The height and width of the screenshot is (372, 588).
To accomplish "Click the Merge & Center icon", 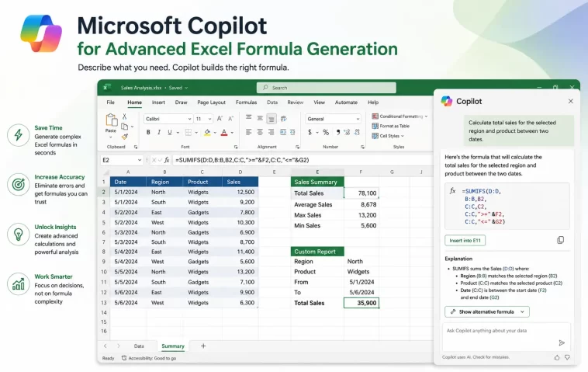I will [x=292, y=132].
